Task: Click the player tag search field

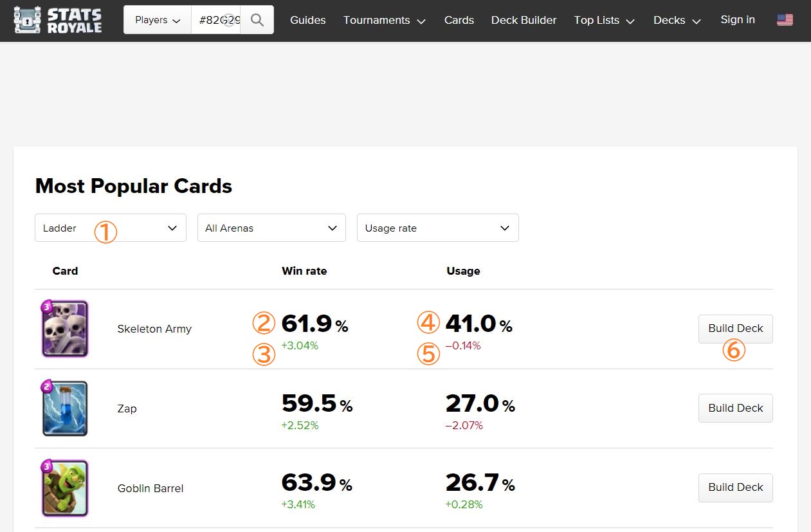Action: [215, 20]
